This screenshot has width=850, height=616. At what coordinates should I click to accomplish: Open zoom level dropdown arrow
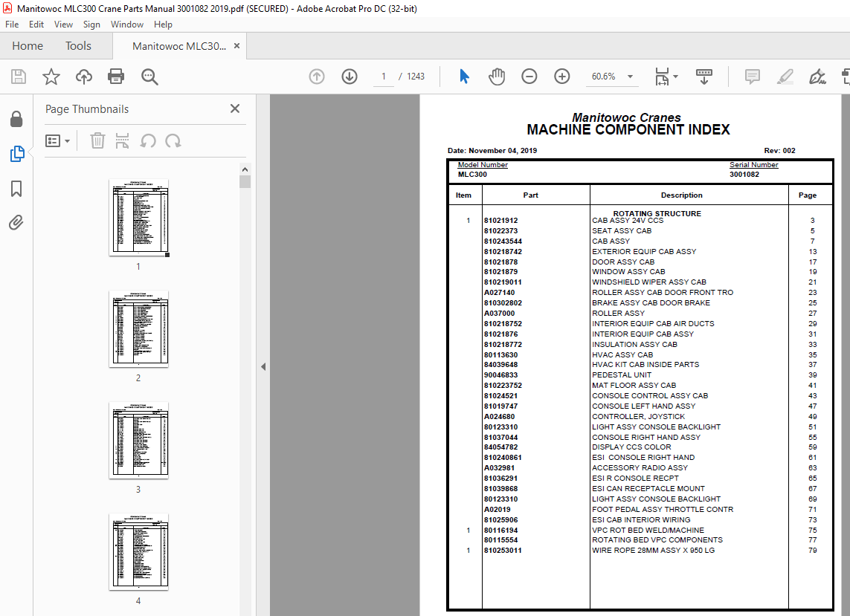tap(630, 77)
